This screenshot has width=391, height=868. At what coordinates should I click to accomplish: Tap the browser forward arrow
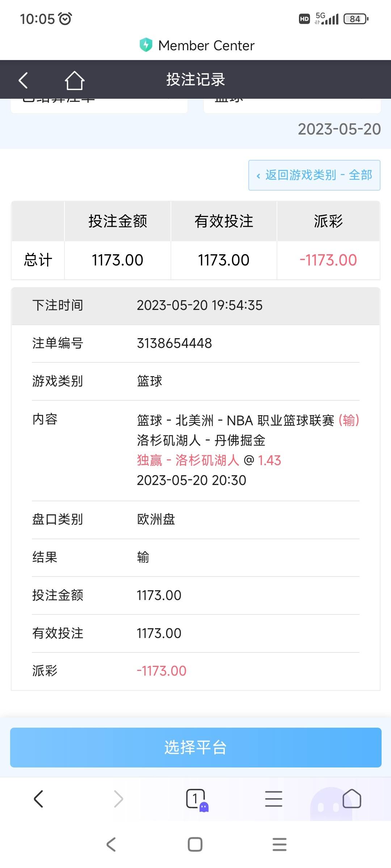(118, 799)
